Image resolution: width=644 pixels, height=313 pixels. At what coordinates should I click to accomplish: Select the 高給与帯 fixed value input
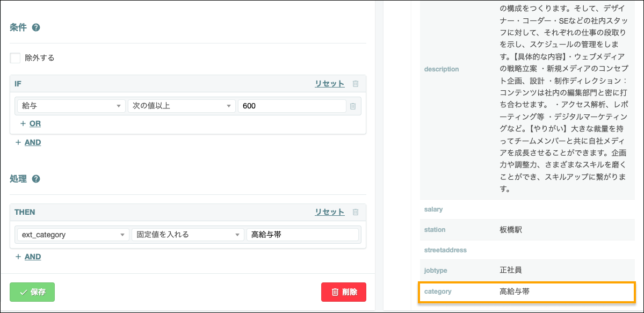click(302, 234)
